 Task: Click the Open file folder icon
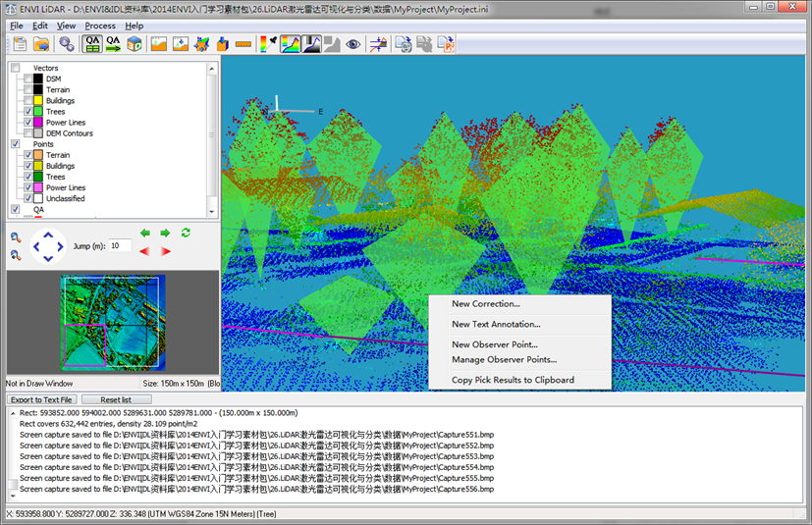pos(41,44)
